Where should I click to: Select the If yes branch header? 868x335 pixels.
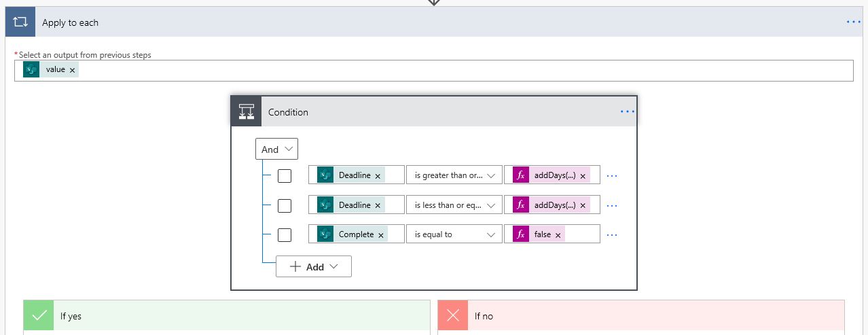pyautogui.click(x=227, y=316)
